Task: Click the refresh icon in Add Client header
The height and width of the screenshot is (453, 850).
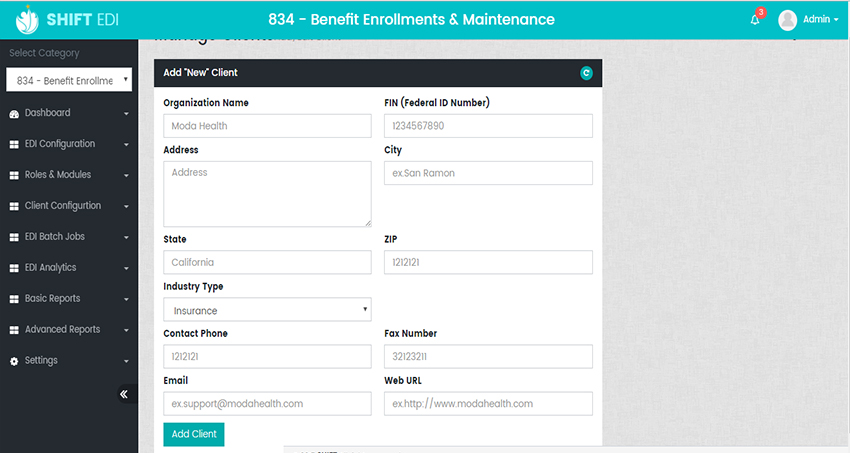Action: point(586,73)
